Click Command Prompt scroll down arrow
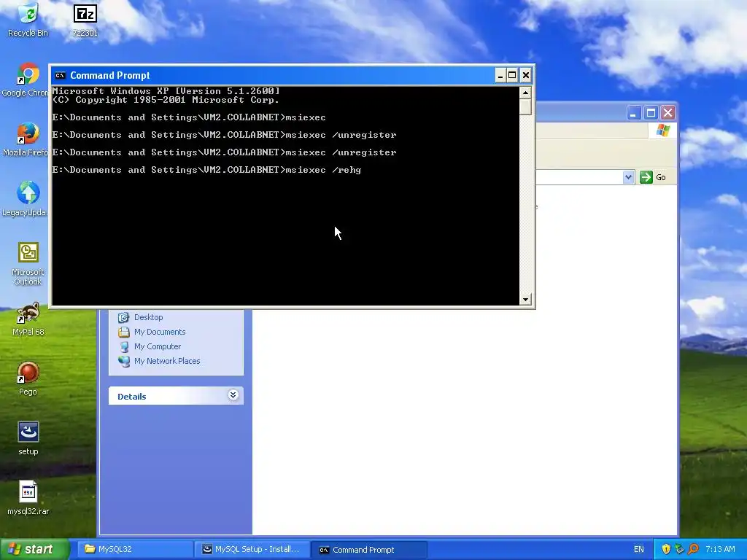The width and height of the screenshot is (747, 560). coord(525,300)
